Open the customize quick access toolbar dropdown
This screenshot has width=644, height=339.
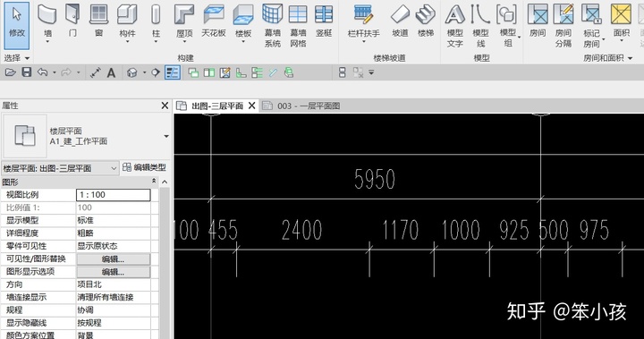click(x=371, y=72)
